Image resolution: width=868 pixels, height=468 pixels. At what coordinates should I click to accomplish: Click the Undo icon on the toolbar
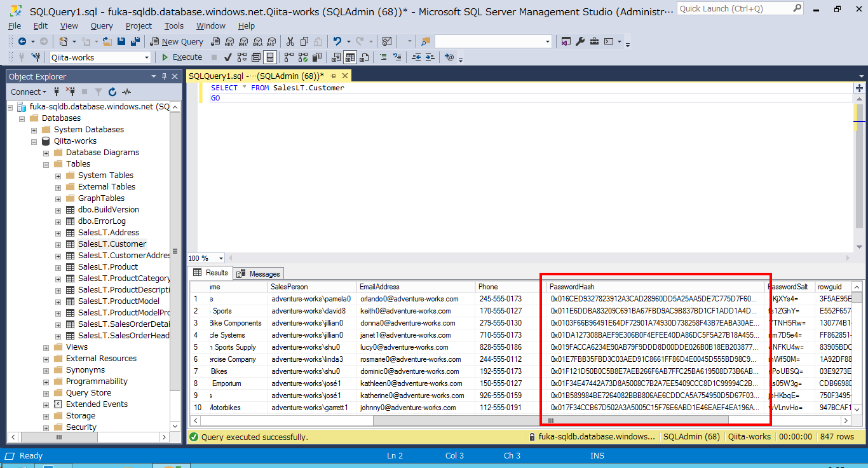click(x=337, y=41)
